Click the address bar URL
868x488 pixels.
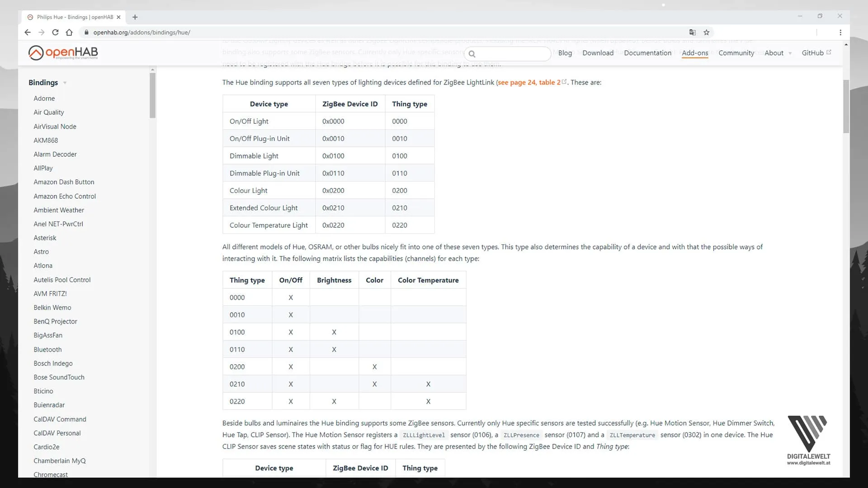[x=142, y=33]
